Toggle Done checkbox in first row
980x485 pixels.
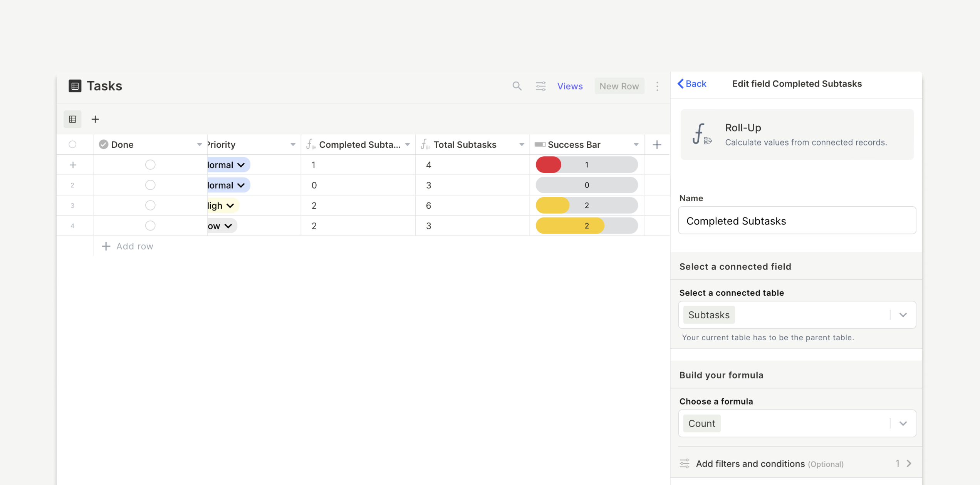click(150, 165)
